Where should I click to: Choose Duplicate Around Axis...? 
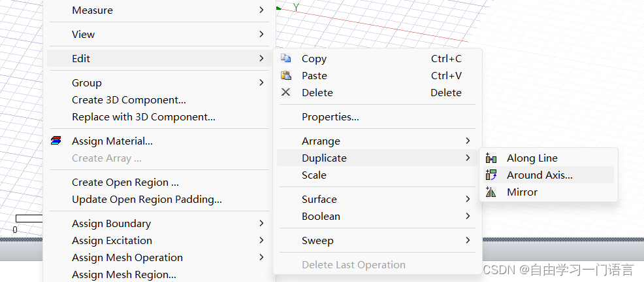(x=548, y=175)
